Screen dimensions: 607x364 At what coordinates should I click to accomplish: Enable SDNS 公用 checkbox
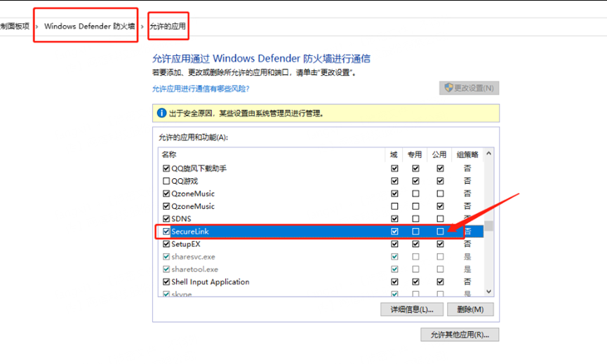[x=440, y=219]
